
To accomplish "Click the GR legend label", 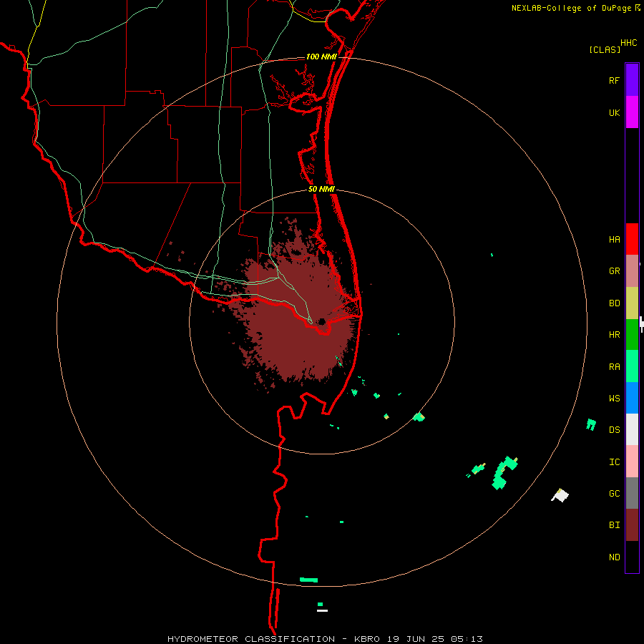I will tap(614, 271).
